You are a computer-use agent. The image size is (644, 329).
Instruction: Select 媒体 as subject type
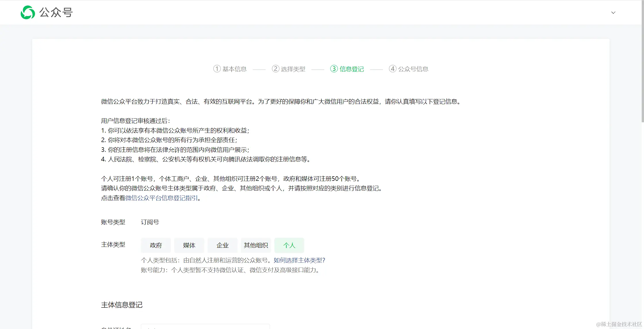pos(189,245)
